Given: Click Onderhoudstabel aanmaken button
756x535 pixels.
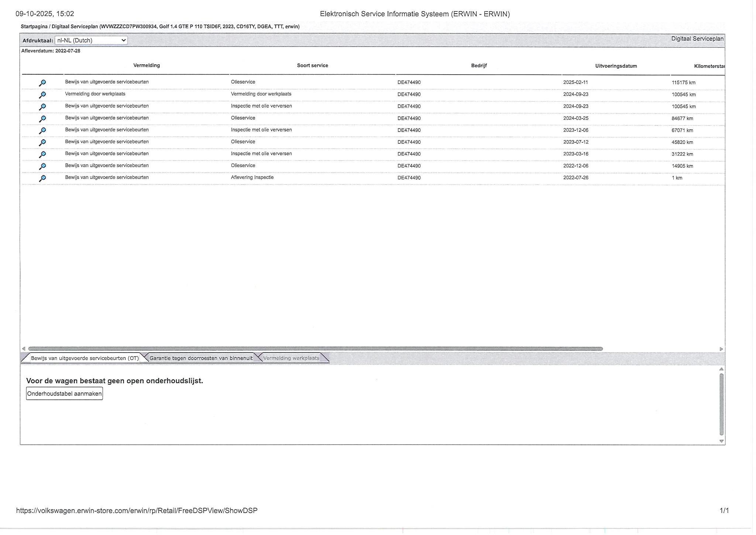Looking at the screenshot, I should [64, 393].
